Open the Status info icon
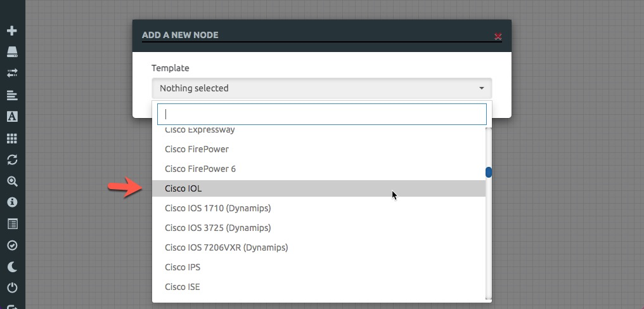The image size is (644, 309). [12, 202]
